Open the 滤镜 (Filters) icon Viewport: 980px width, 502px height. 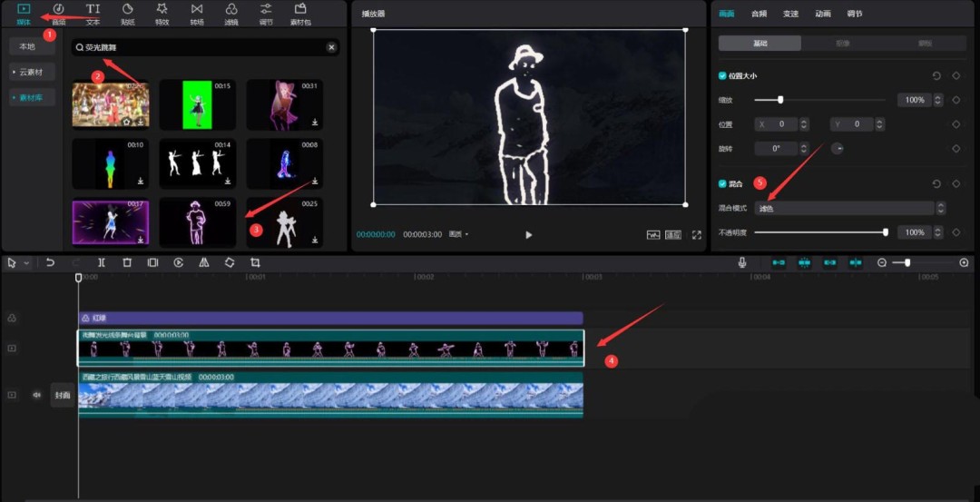point(231,9)
